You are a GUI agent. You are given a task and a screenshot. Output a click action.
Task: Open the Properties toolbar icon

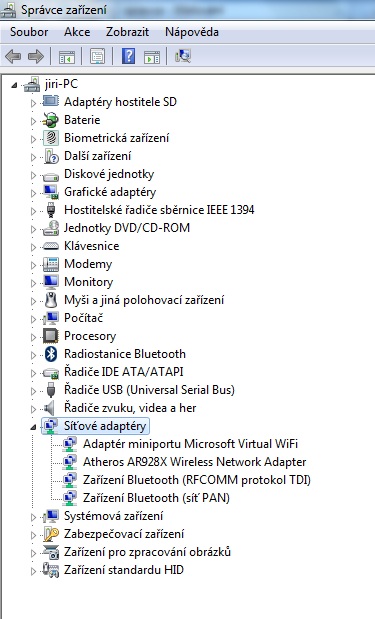(x=98, y=57)
